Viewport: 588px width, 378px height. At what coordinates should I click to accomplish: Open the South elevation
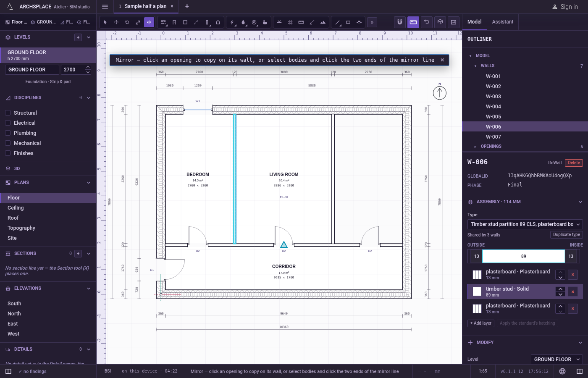48,304
